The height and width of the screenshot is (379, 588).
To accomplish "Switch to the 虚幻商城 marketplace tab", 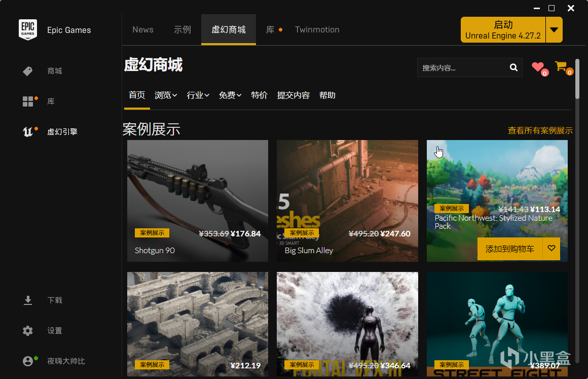I will (229, 29).
